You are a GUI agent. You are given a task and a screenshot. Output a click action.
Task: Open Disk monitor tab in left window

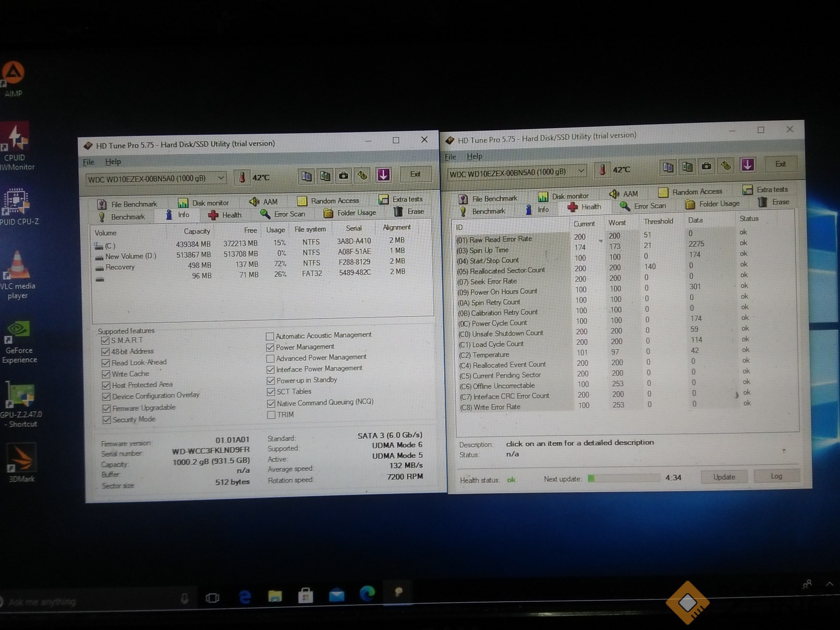pyautogui.click(x=204, y=203)
